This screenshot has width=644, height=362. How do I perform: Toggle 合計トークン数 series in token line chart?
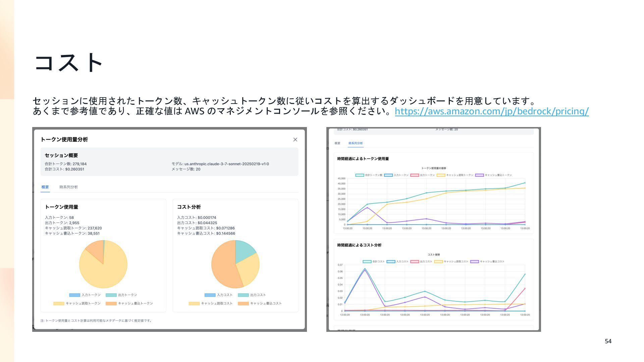coord(369,175)
